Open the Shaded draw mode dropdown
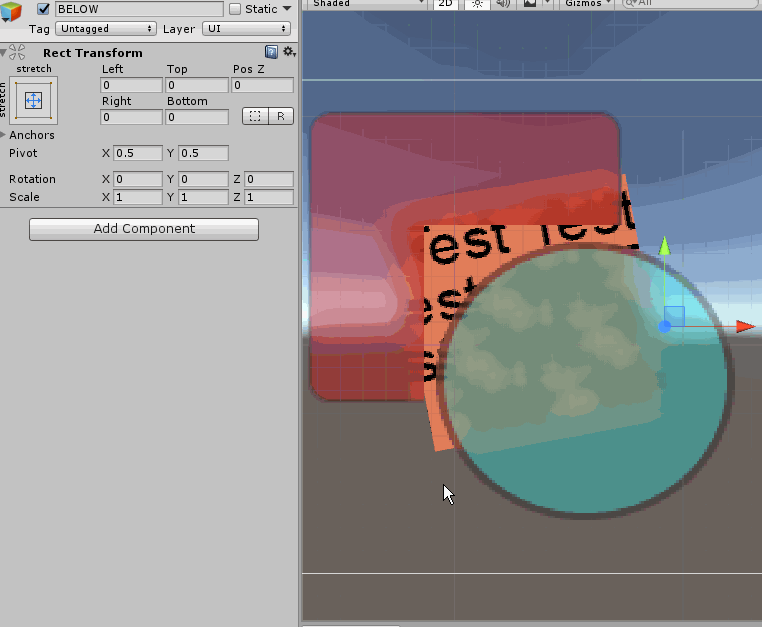Screen dimensions: 762x627 coord(366,3)
